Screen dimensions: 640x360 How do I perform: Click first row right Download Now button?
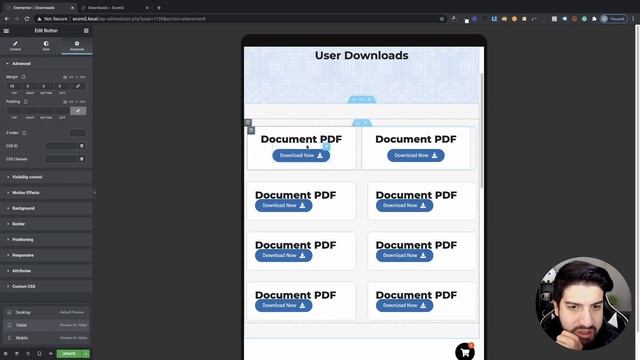tap(416, 156)
